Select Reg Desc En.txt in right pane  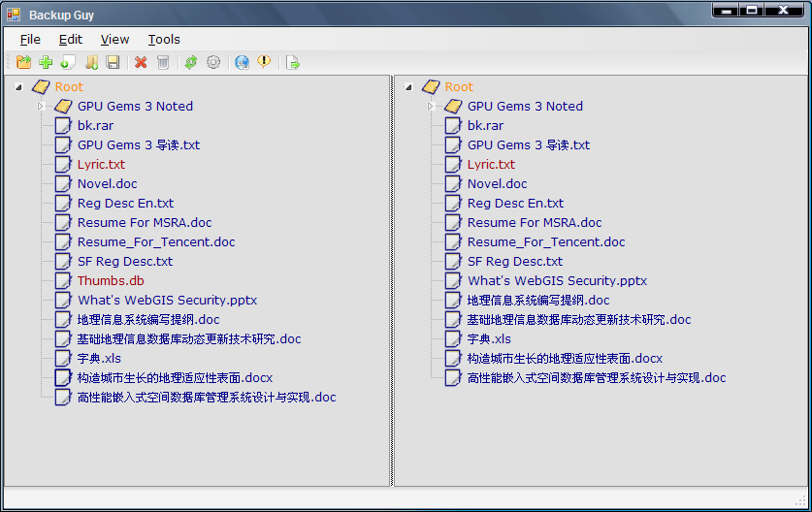pos(515,204)
